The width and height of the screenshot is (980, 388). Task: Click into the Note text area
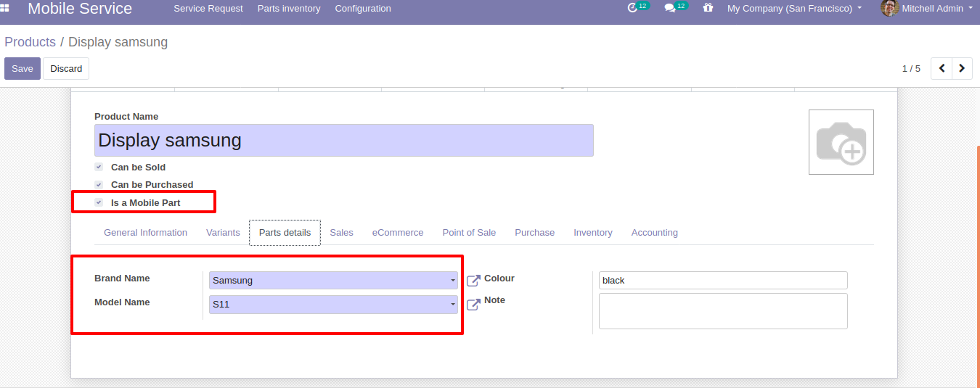tap(723, 311)
